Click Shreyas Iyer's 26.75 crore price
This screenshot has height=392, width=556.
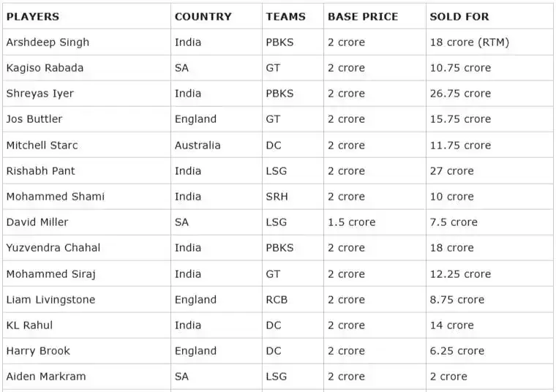click(x=460, y=94)
